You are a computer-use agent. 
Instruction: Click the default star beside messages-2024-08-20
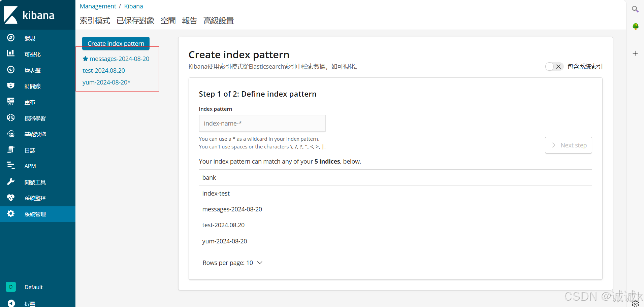[86, 59]
